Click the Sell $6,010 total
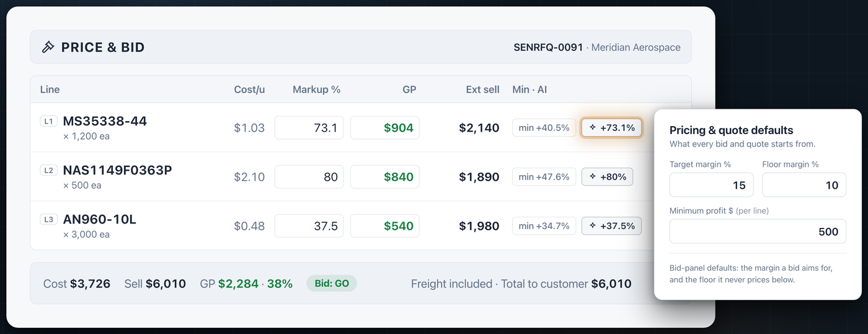Image resolution: width=868 pixels, height=334 pixels. [x=155, y=284]
